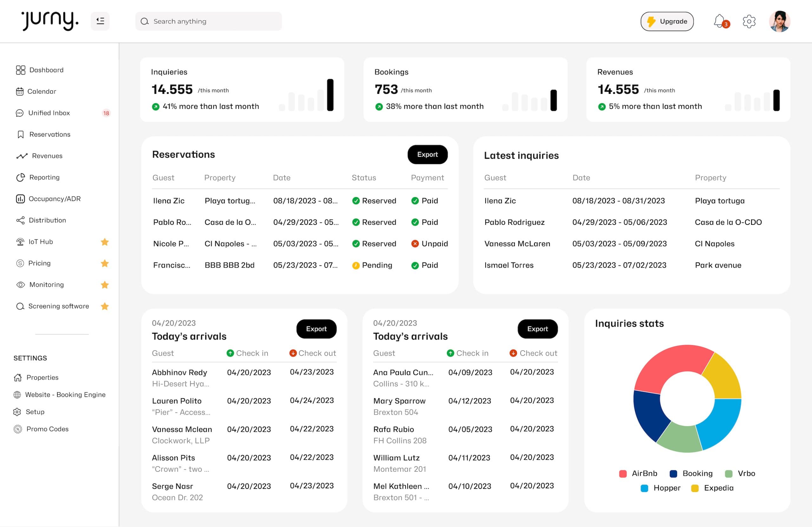Click Unpaid status for Nicole P. reservation
The width and height of the screenshot is (812, 527).
point(429,244)
